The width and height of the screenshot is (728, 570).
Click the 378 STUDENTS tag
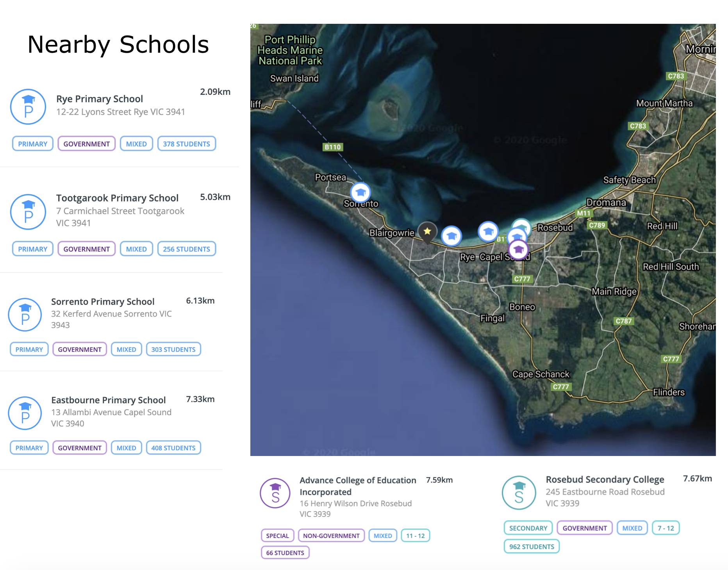coord(186,144)
